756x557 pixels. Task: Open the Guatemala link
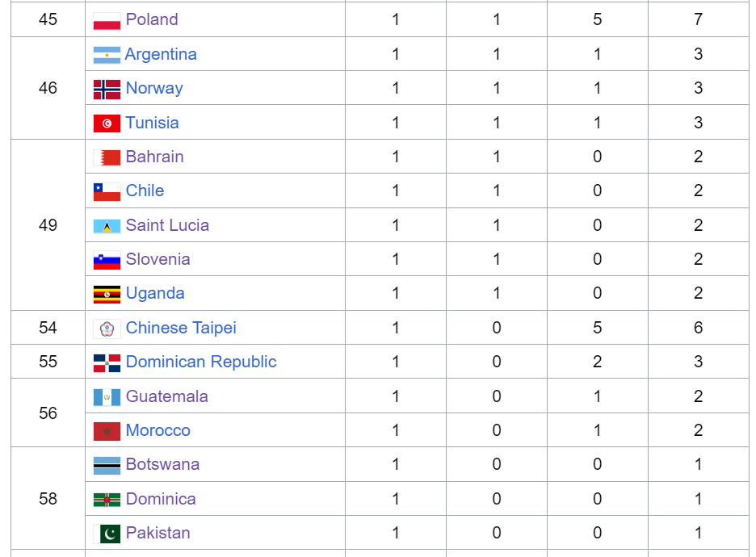tap(166, 396)
